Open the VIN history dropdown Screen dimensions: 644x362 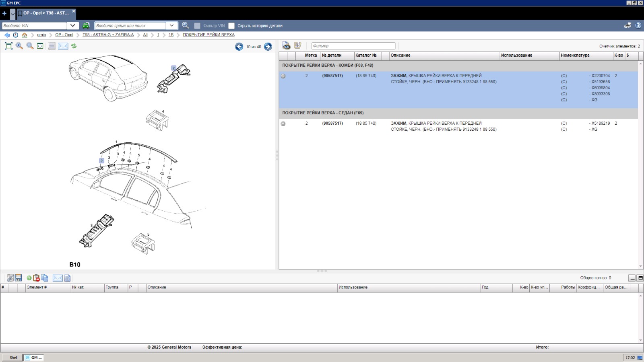click(x=72, y=25)
